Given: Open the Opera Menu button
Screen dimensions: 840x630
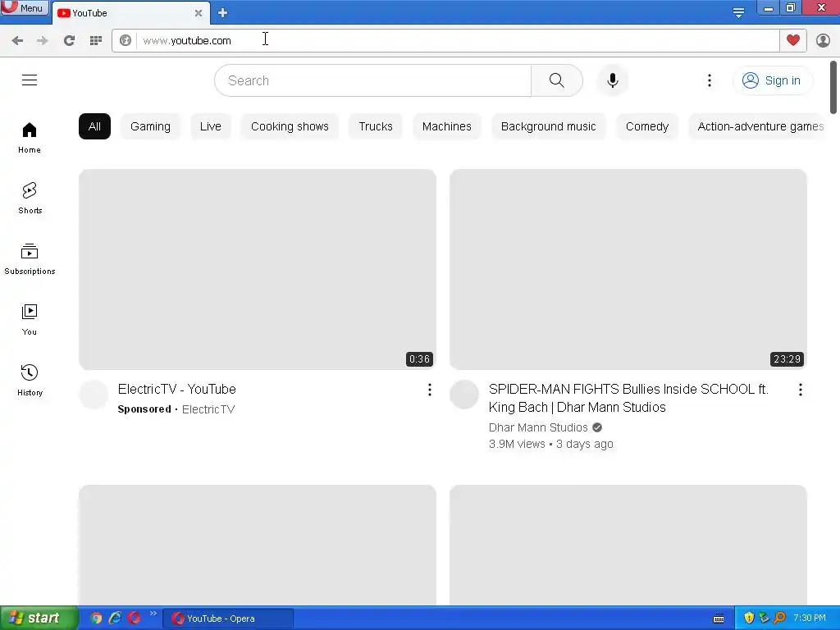Looking at the screenshot, I should (x=25, y=7).
